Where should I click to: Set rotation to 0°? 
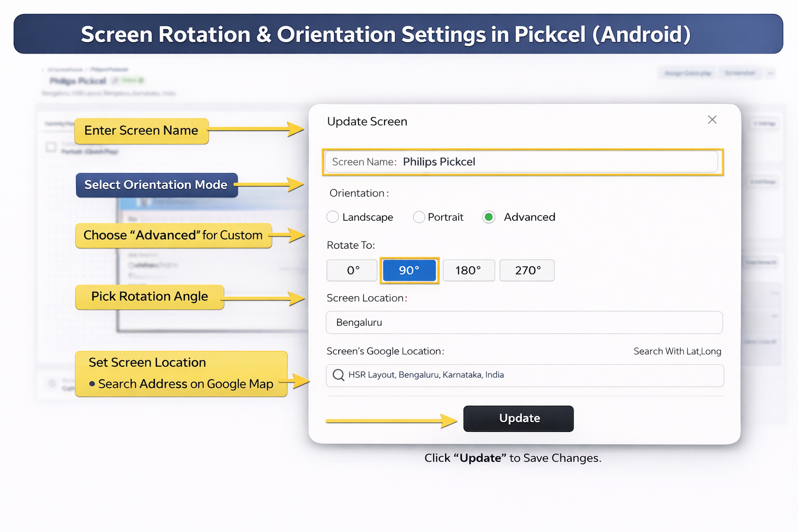point(352,271)
